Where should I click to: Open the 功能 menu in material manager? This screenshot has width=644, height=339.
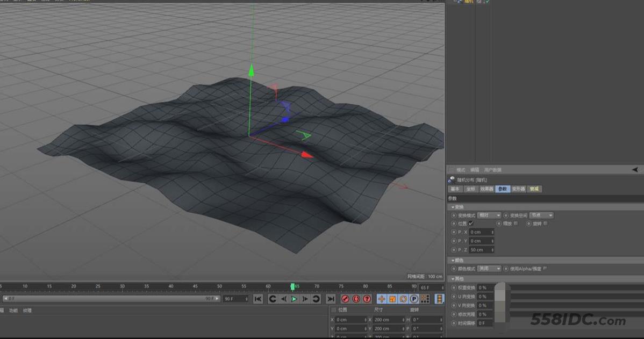[13, 311]
